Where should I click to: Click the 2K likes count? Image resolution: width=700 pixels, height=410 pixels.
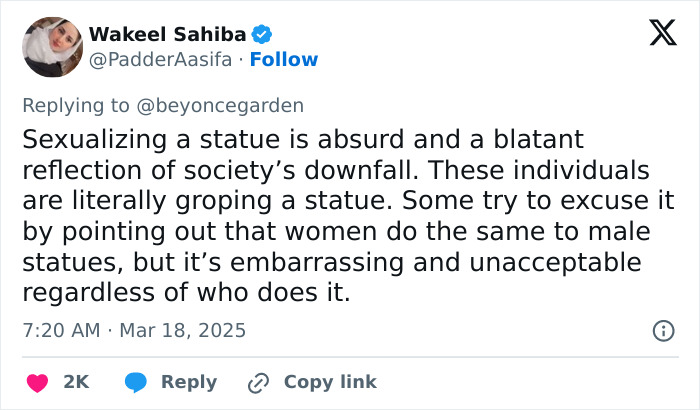(x=76, y=382)
